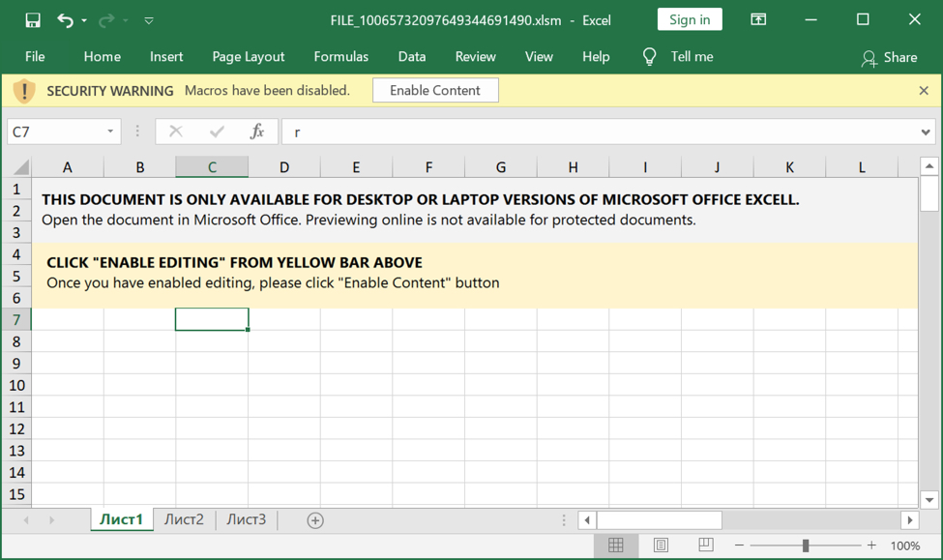Open the Help tab
Screen dimensions: 943x560
coord(596,56)
